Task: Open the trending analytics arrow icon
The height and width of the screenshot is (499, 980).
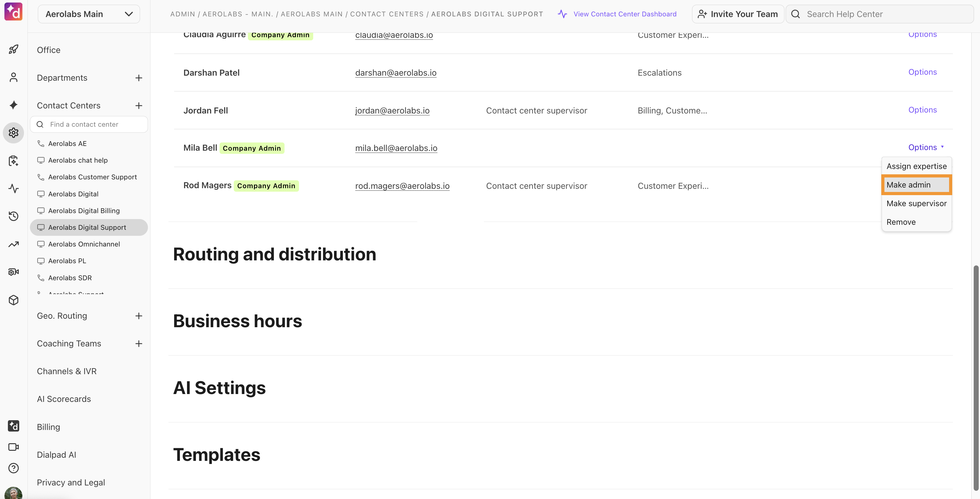Action: point(13,244)
